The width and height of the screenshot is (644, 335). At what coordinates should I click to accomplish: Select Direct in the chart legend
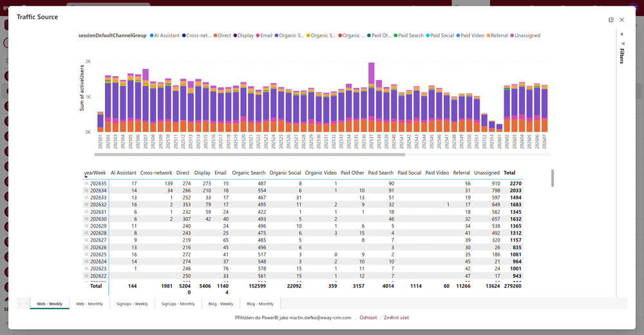click(222, 35)
